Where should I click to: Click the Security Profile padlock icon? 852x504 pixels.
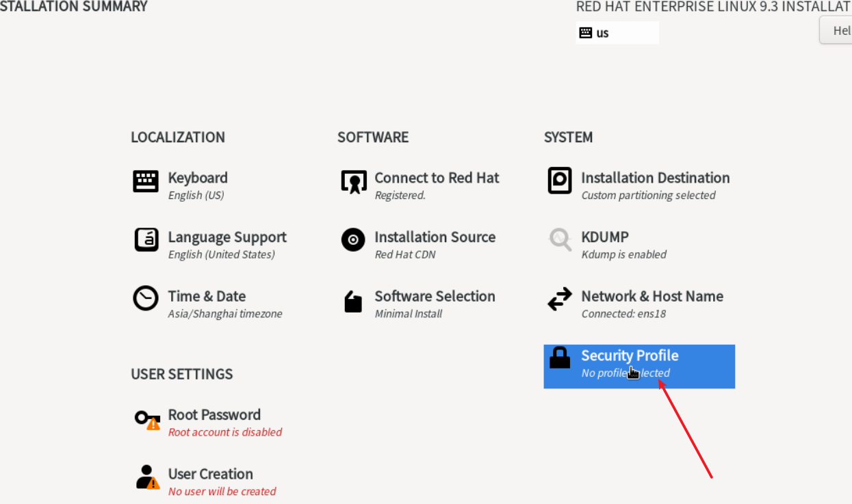point(560,358)
